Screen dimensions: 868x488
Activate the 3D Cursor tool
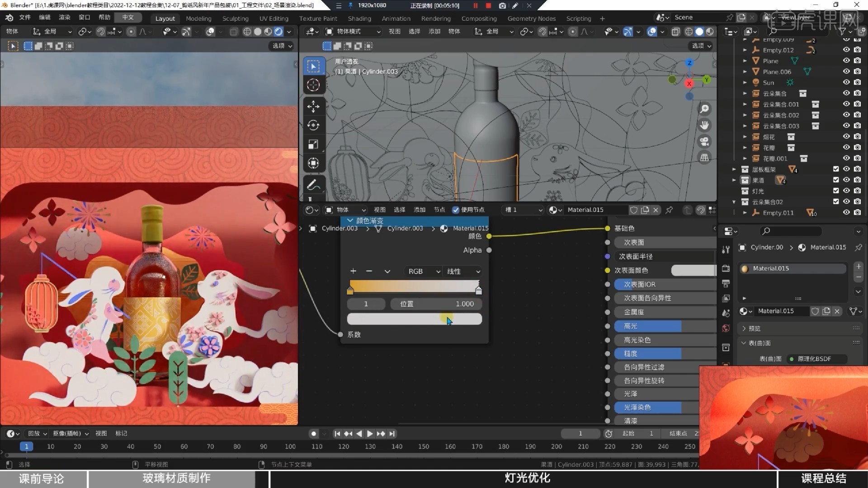[313, 85]
